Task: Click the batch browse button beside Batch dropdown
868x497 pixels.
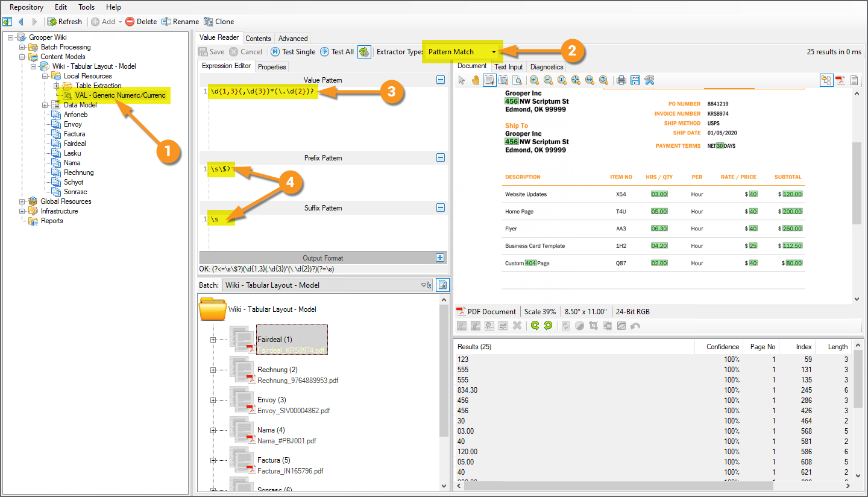Action: [x=442, y=285]
